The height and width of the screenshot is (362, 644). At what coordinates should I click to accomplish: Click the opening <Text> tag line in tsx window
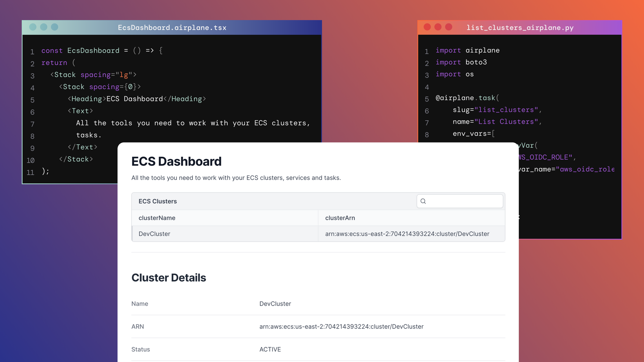pyautogui.click(x=80, y=111)
